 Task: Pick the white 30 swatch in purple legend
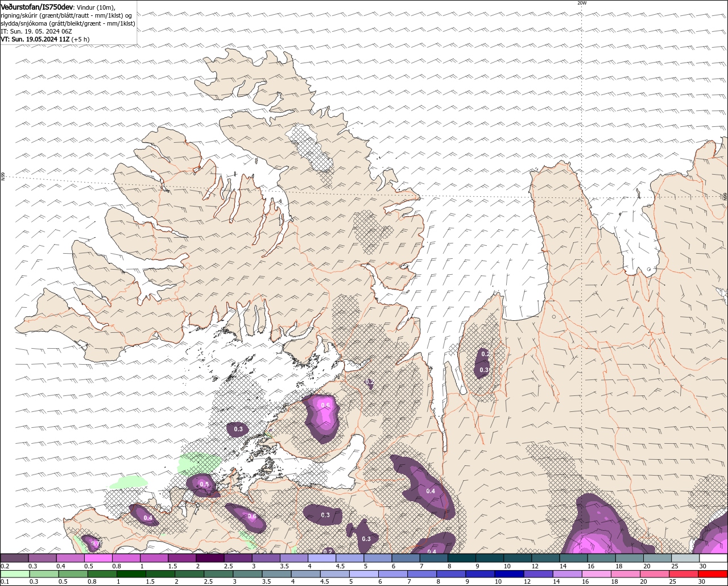713,558
